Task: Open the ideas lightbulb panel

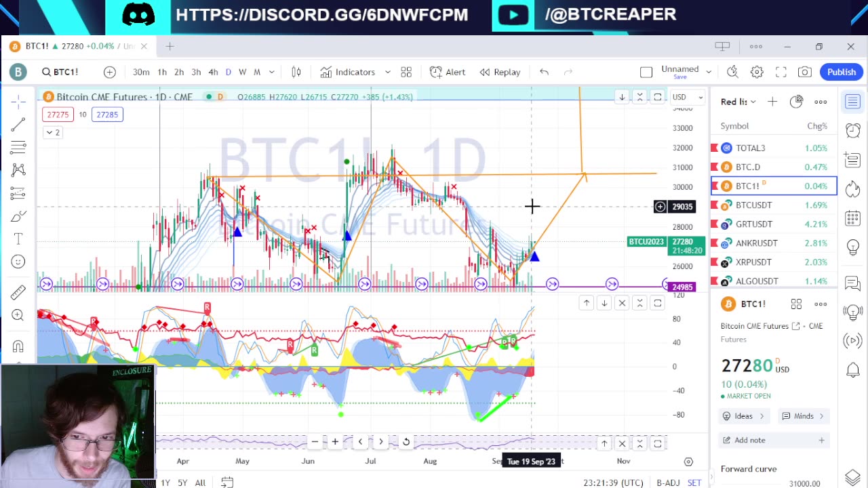Action: click(x=853, y=247)
